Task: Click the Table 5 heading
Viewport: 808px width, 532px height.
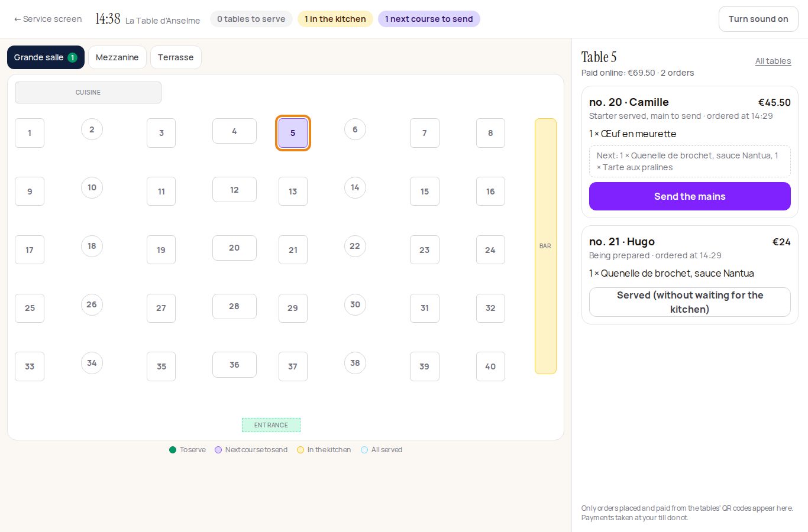Action: click(599, 57)
